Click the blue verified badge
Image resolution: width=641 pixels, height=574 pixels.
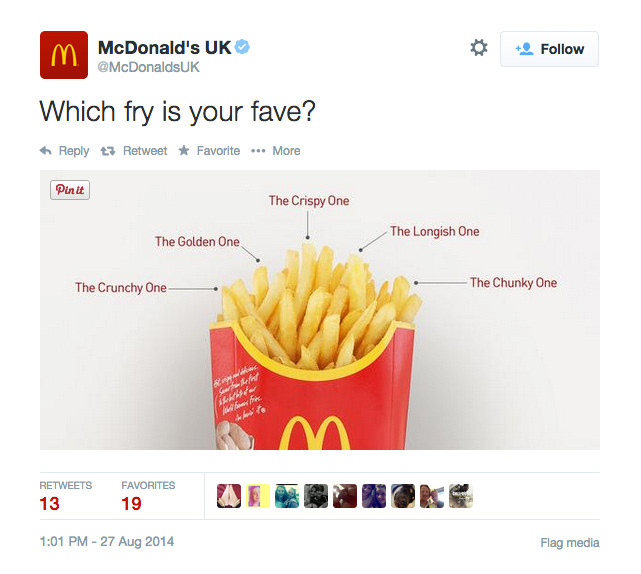(x=242, y=47)
